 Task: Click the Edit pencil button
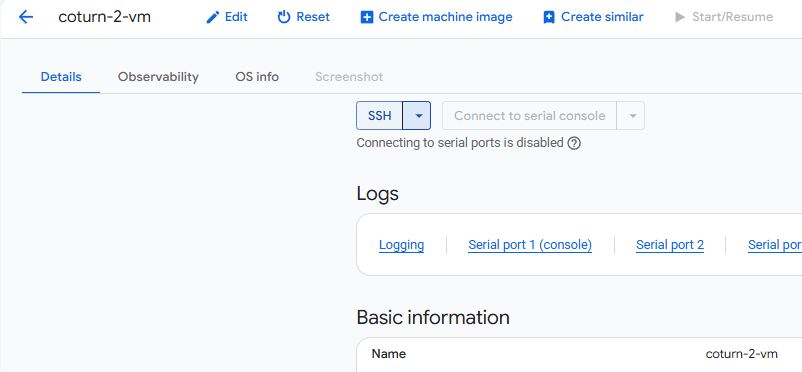[227, 17]
